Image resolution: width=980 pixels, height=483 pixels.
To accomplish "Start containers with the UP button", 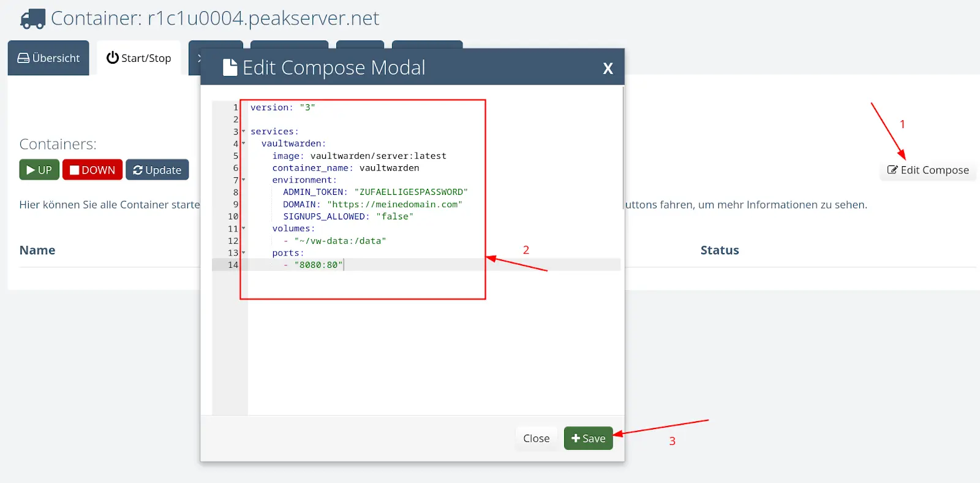I will pyautogui.click(x=39, y=170).
